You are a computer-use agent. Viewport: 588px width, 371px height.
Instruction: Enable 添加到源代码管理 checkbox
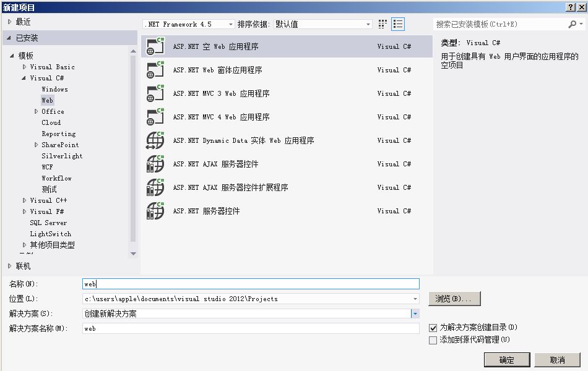pyautogui.click(x=433, y=340)
